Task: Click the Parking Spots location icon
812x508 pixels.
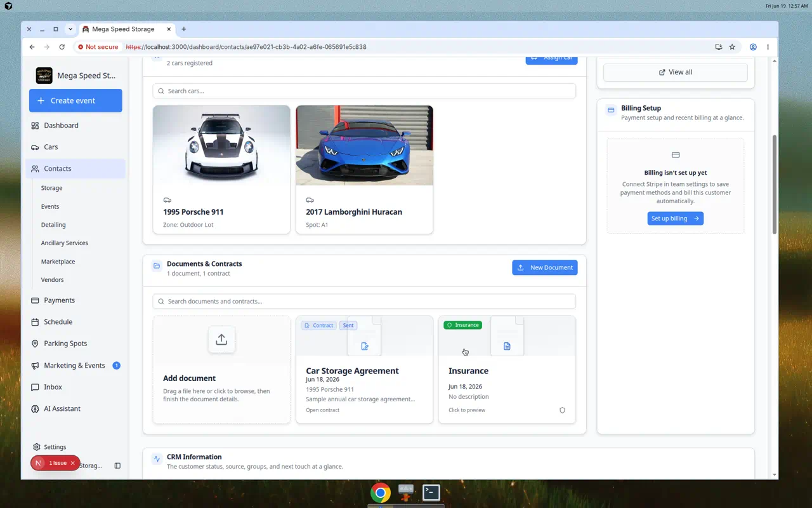Action: tap(35, 344)
